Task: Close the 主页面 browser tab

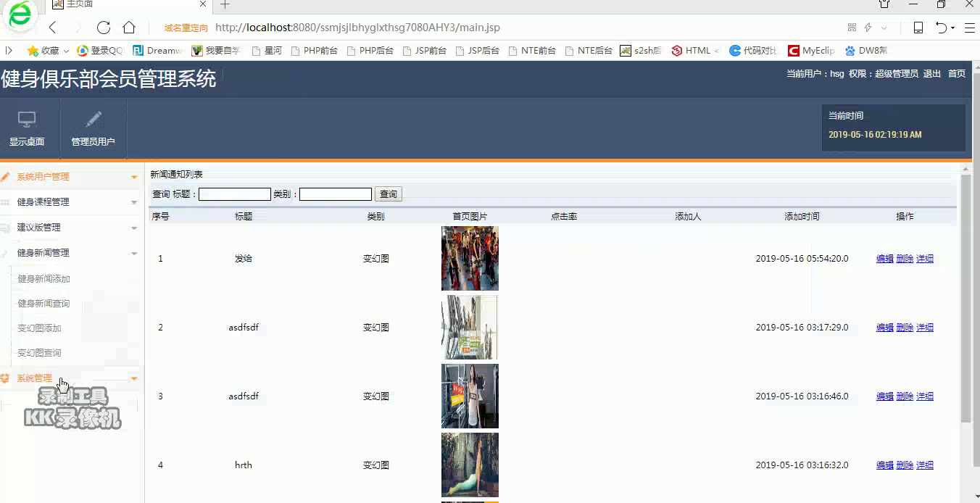Action: [204, 4]
